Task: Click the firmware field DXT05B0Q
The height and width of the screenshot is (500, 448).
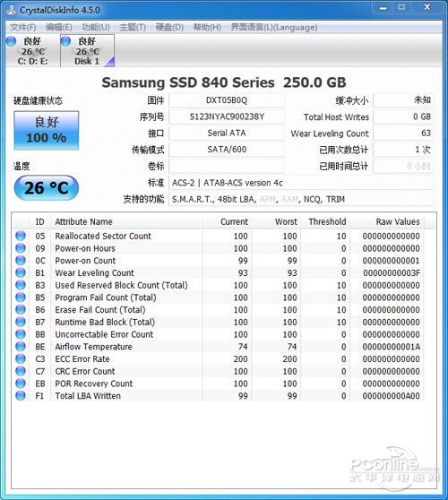Action: pyautogui.click(x=227, y=100)
